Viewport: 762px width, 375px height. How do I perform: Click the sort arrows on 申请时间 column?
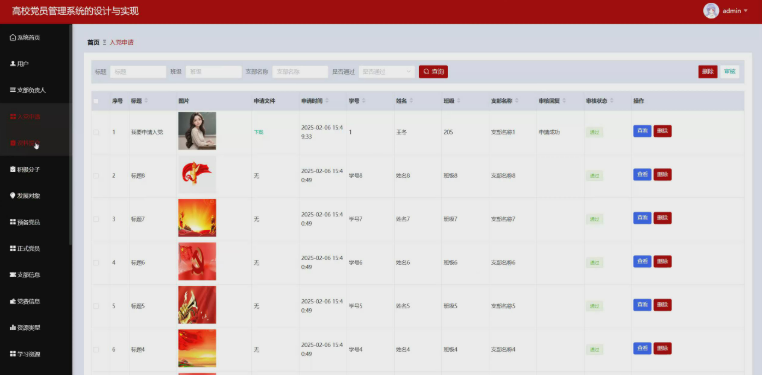pyautogui.click(x=327, y=101)
